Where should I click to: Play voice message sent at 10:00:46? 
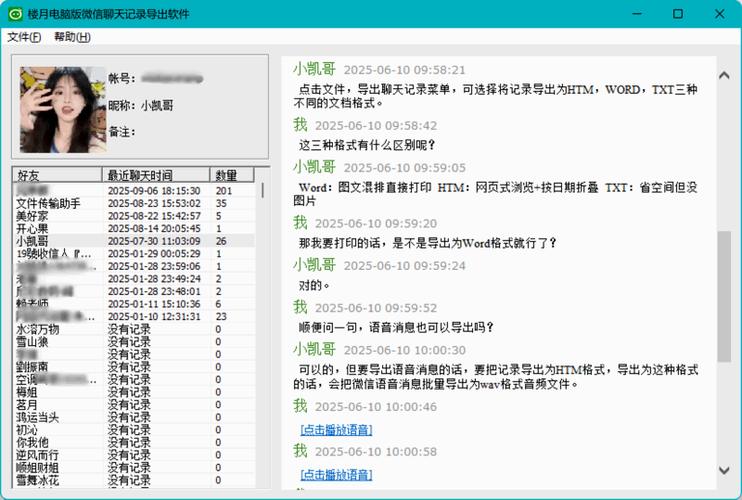[x=336, y=430]
